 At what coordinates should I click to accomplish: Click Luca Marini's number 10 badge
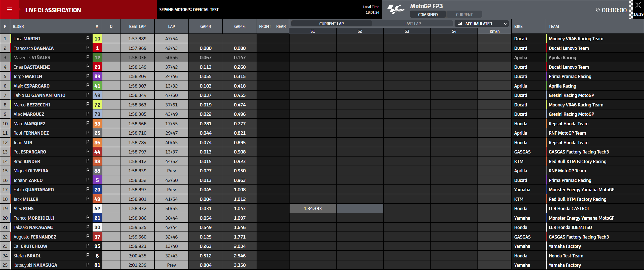[97, 39]
